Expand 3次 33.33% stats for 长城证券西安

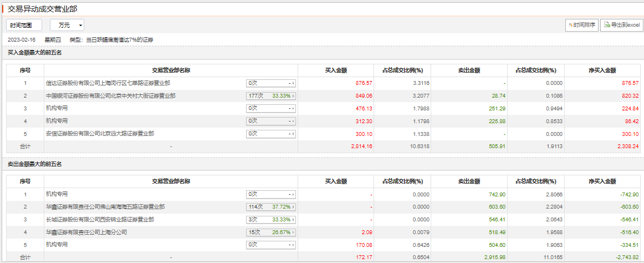270,220
